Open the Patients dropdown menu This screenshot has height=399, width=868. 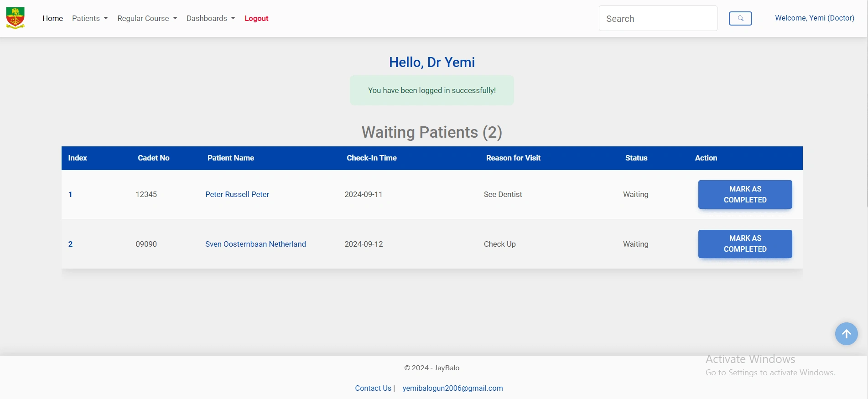[x=90, y=18]
